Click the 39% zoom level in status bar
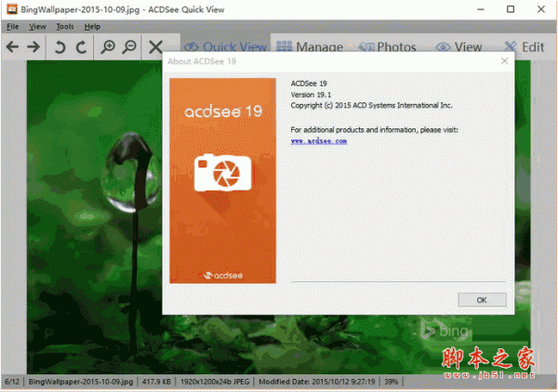This screenshot has height=392, width=558. click(392, 382)
